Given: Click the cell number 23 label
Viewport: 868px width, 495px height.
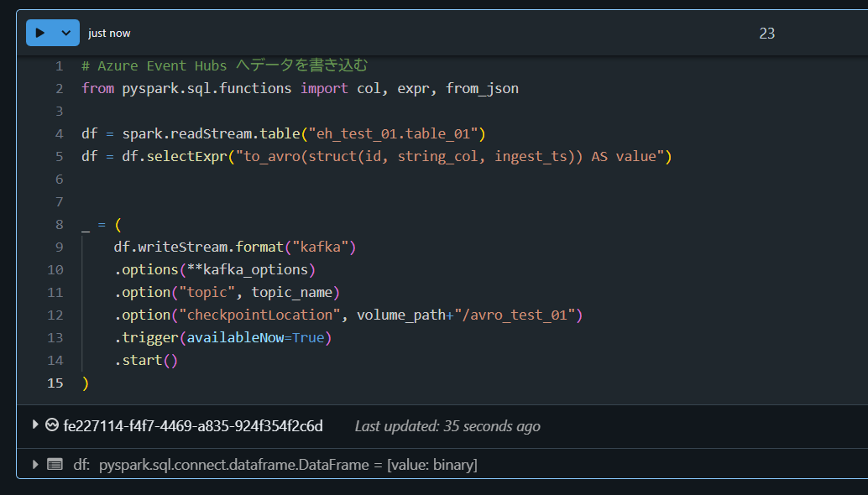Looking at the screenshot, I should click(766, 34).
